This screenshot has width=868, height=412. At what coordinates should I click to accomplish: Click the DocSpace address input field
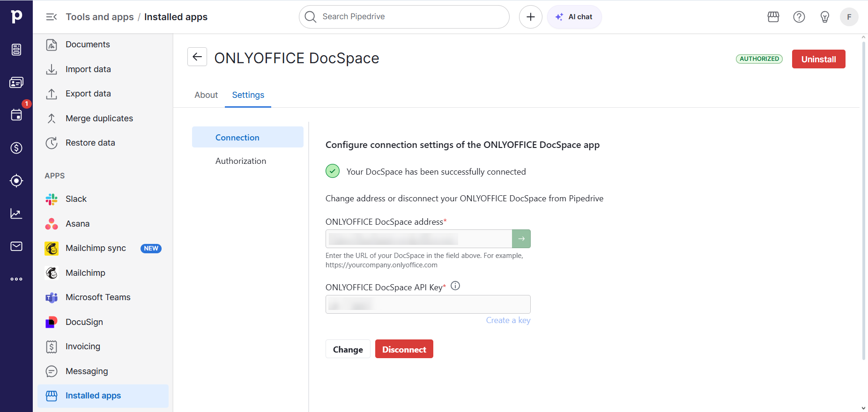[x=419, y=239]
